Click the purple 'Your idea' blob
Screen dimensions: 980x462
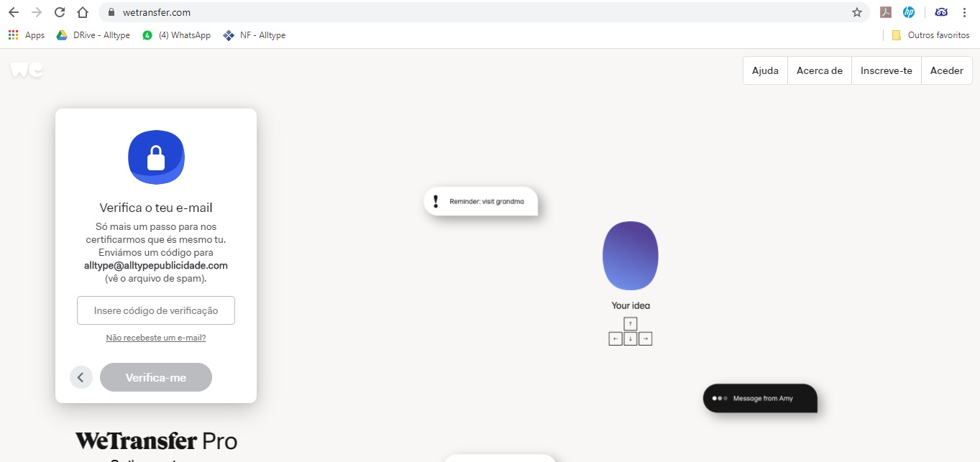pos(630,257)
